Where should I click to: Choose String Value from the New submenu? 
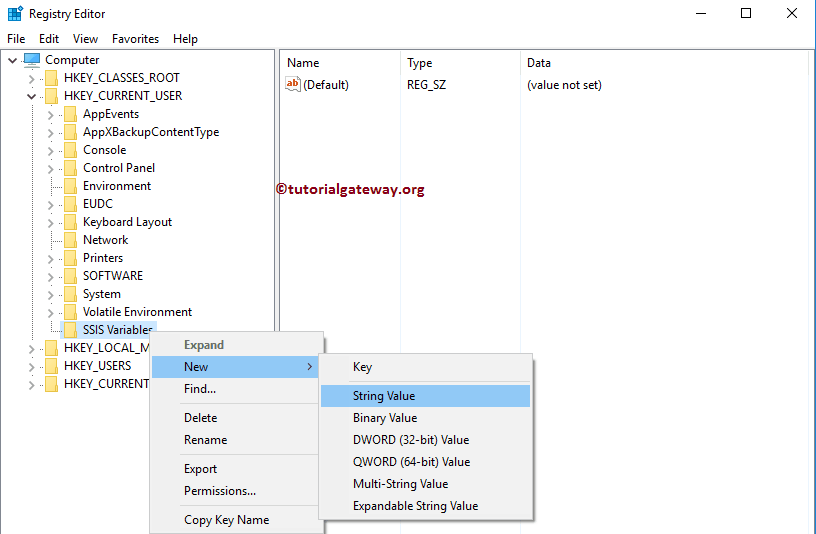[x=425, y=396]
